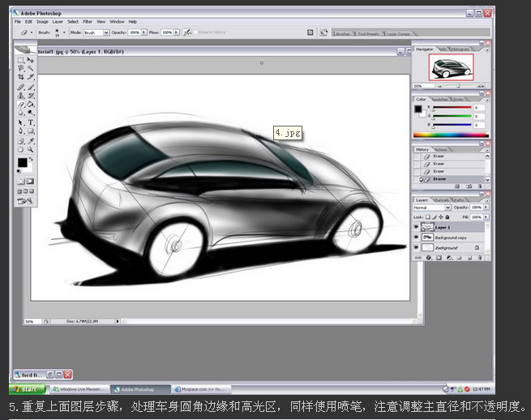Image resolution: width=531 pixels, height=420 pixels.
Task: Hide Layer 1 with its eye icon
Action: click(416, 227)
